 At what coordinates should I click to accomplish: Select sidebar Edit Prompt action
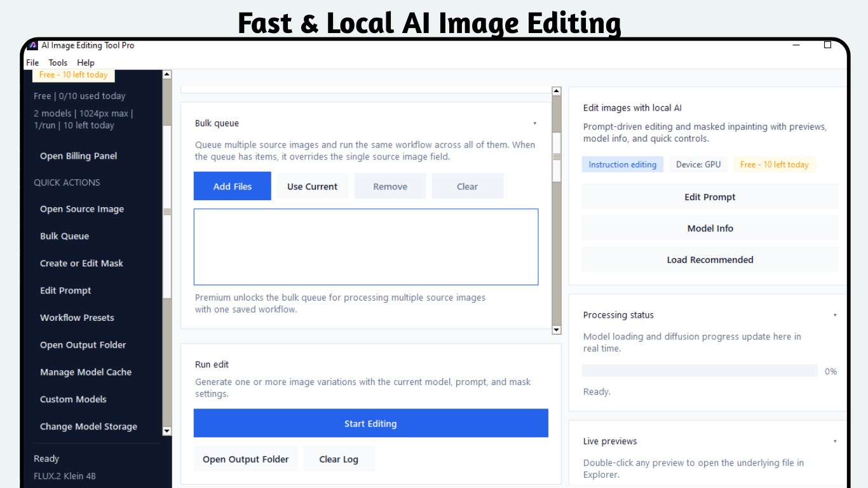point(66,290)
